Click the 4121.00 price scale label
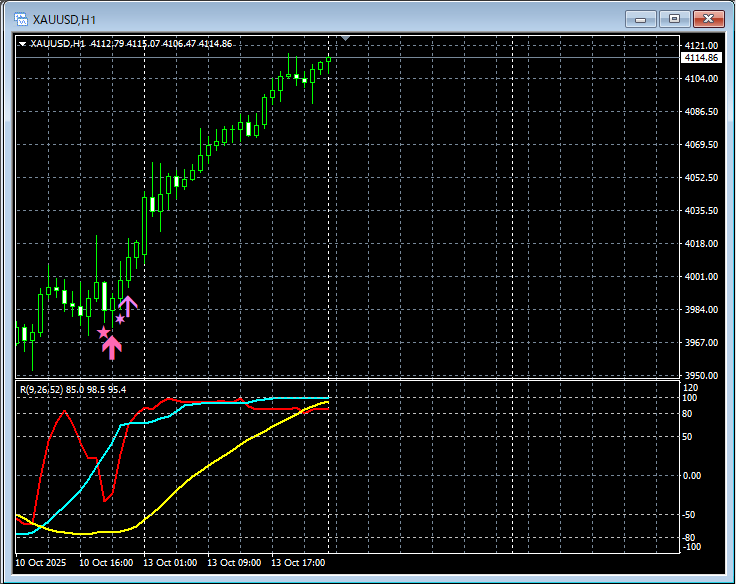This screenshot has height=584, width=737. 701,46
